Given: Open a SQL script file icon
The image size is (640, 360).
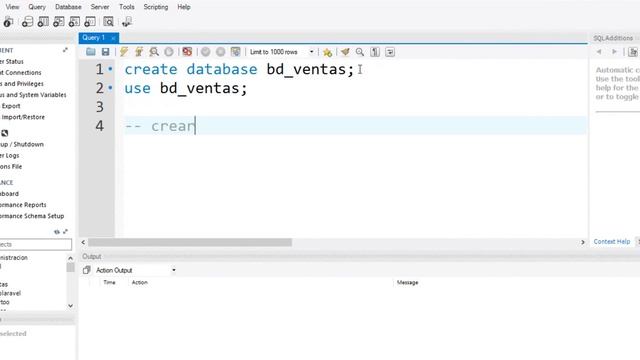Looking at the screenshot, I should pyautogui.click(x=91, y=52).
